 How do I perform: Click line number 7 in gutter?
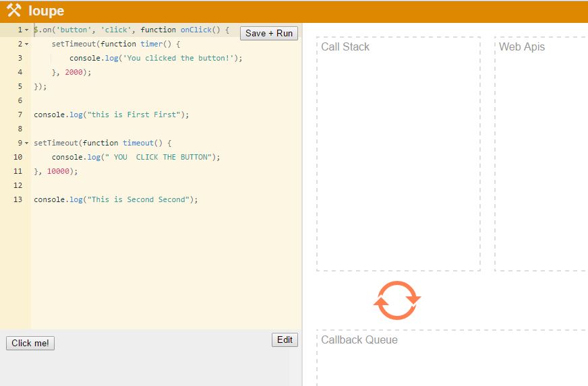click(x=20, y=115)
